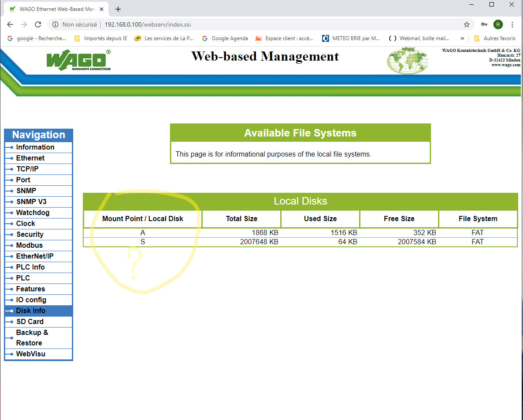This screenshot has width=523, height=420.
Task: Expand the hidden bookmarks overflow chevron
Action: point(462,38)
